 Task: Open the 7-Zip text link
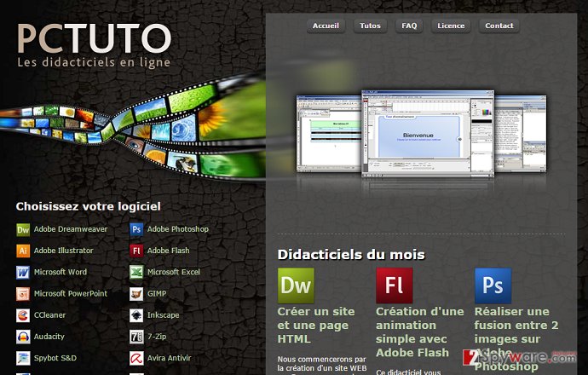click(x=157, y=337)
